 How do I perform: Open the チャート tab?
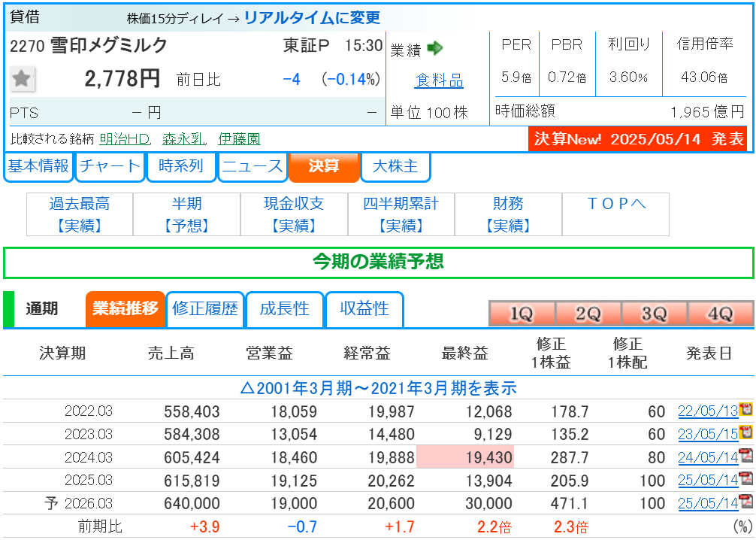[110, 167]
